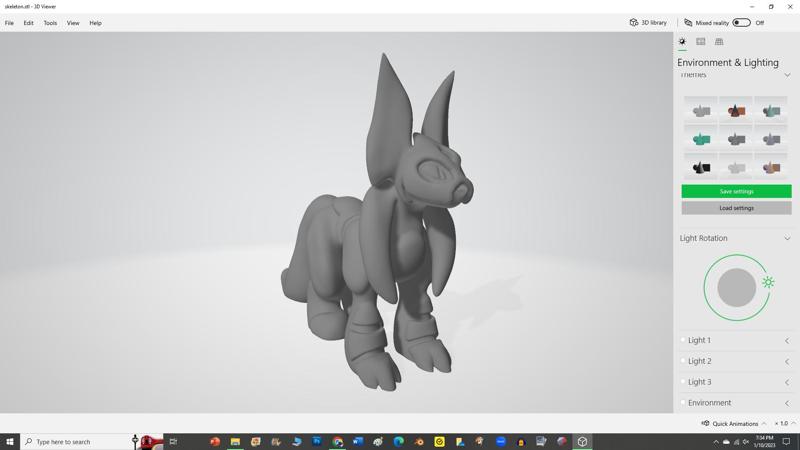This screenshot has height=450, width=800.
Task: Click the volume icon in system tray
Action: coord(745,442)
